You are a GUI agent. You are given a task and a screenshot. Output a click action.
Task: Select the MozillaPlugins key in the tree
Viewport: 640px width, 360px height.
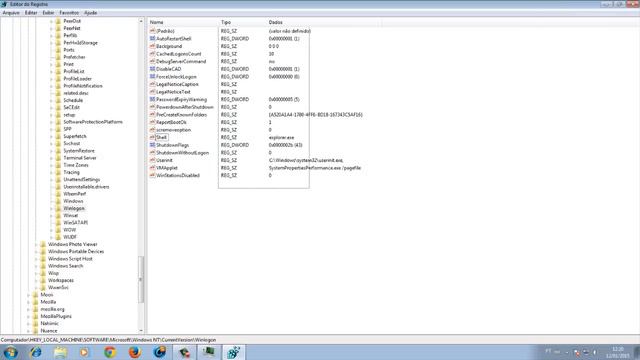[56, 316]
